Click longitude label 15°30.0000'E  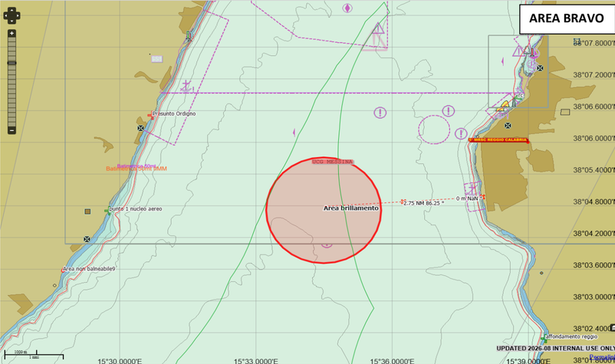[x=120, y=361]
